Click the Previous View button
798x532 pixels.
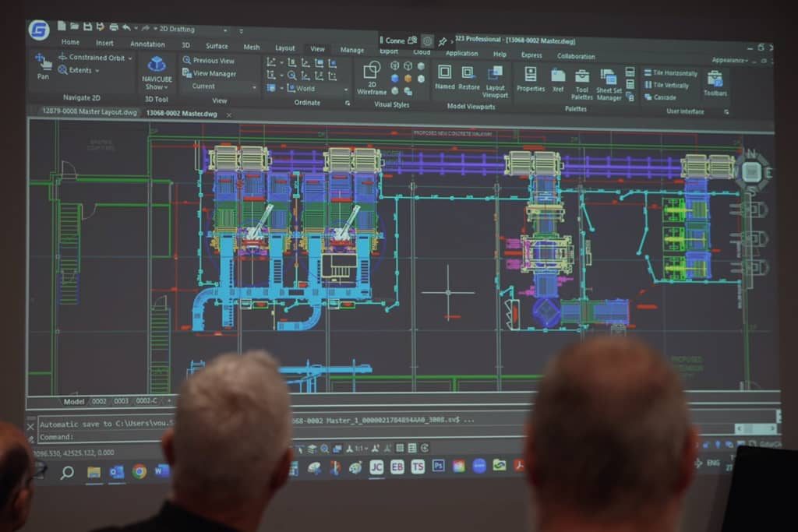click(209, 61)
